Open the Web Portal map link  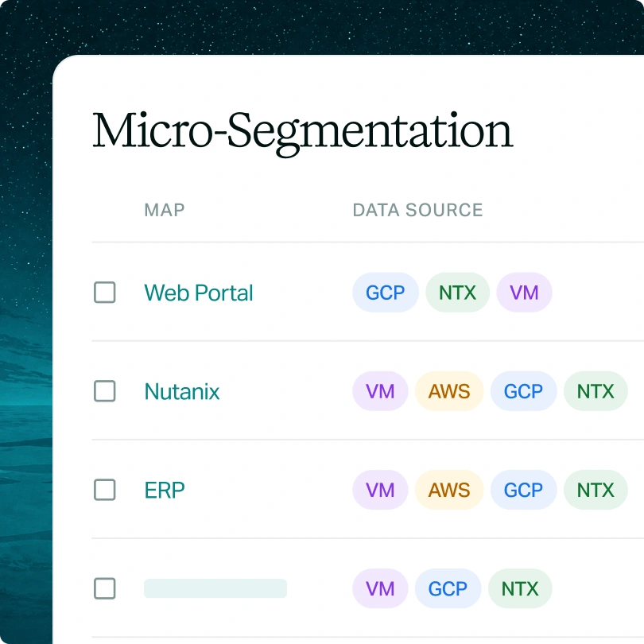tap(199, 293)
